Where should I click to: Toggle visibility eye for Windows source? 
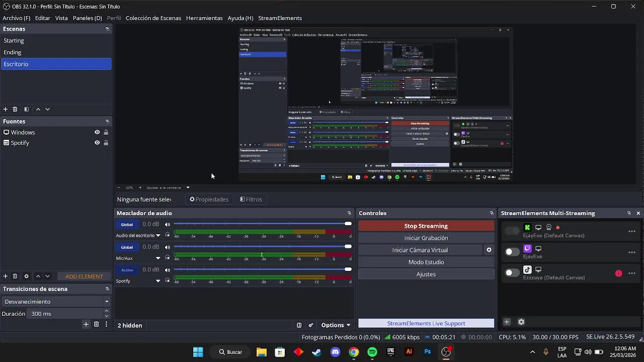coord(97,132)
